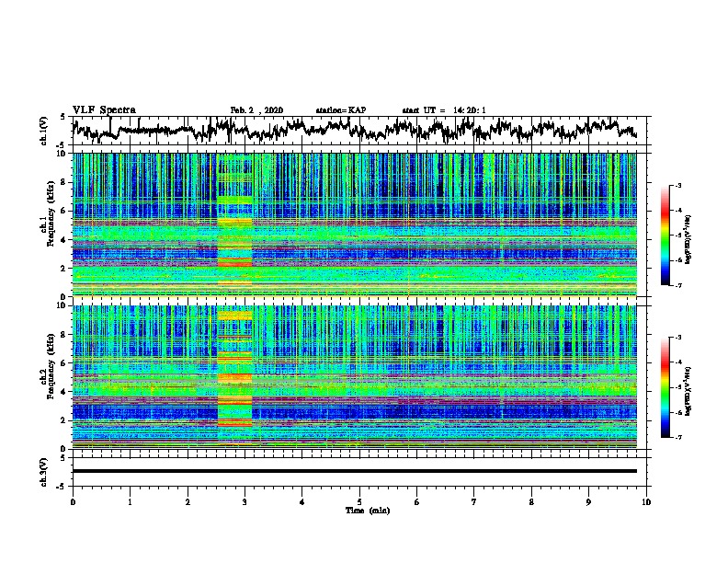The image size is (728, 563).
Task: Click the ch.1 color scale bar
Action: [665, 236]
